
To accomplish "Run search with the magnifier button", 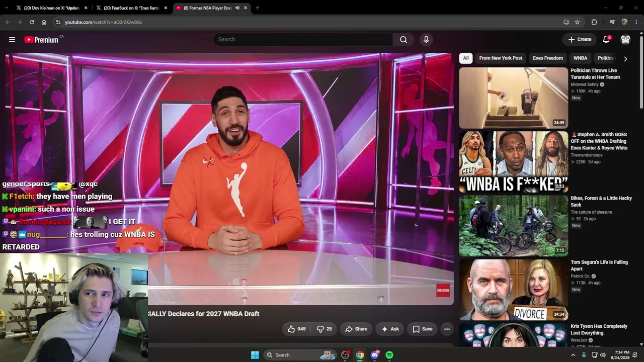I will click(404, 40).
